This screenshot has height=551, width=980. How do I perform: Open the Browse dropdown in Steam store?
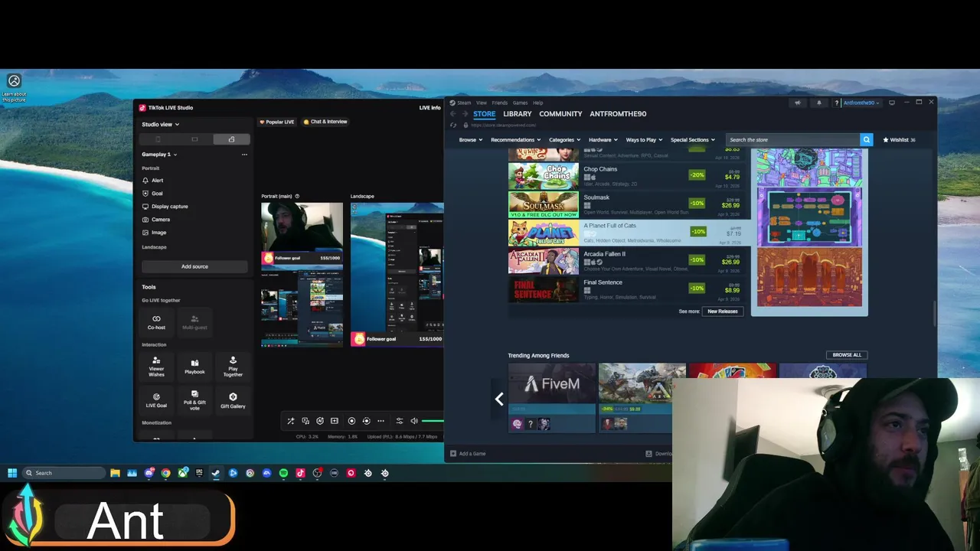[x=471, y=140]
